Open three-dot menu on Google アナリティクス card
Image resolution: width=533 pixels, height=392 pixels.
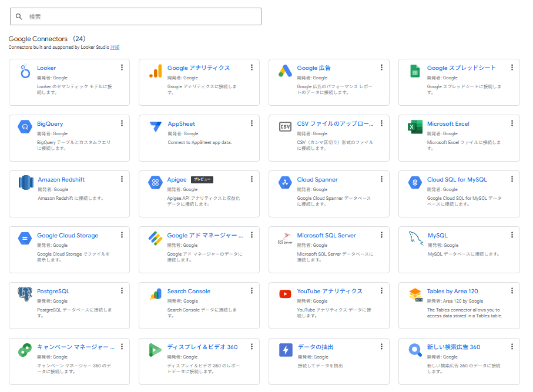(x=252, y=68)
